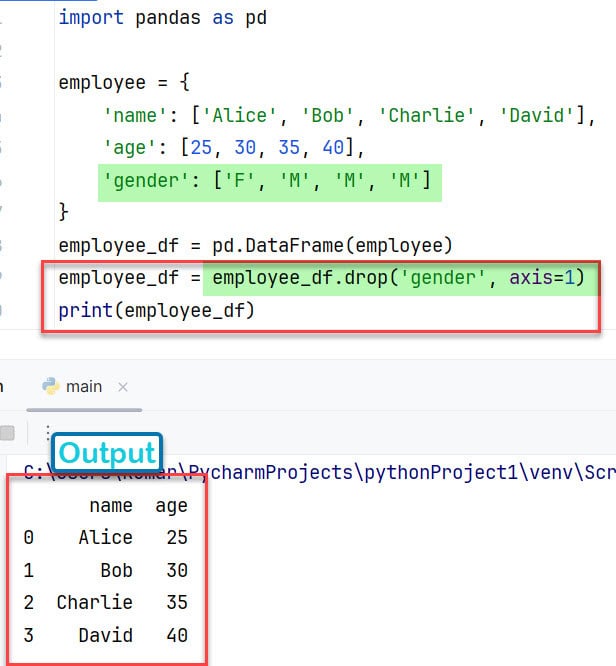This screenshot has width=616, height=666.
Task: Click the 'name' key in the dictionary
Action: pyautogui.click(x=136, y=116)
